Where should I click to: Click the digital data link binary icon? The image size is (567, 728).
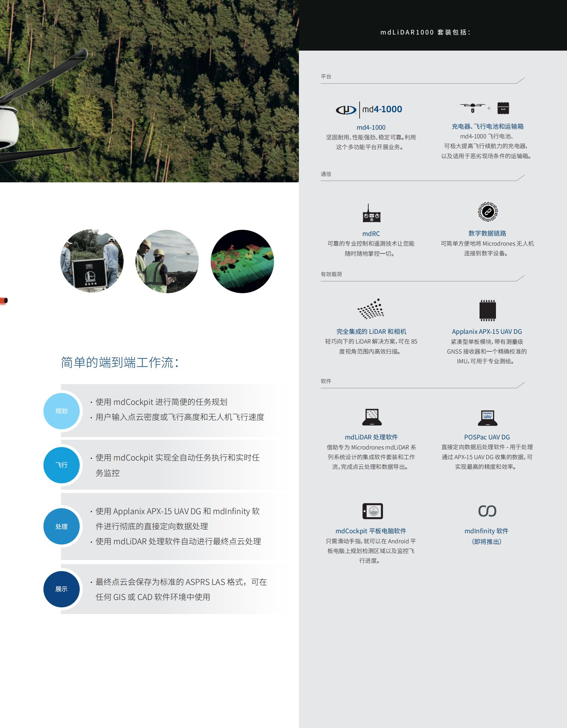(x=488, y=211)
